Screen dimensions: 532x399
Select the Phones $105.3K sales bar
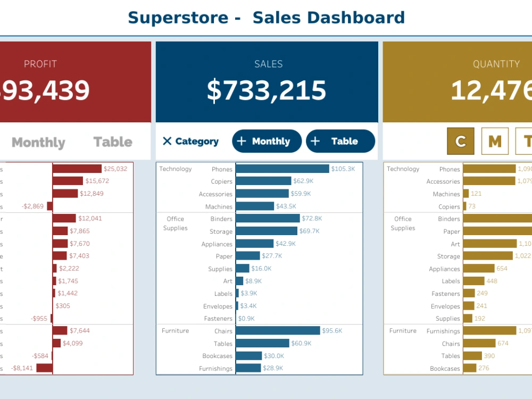(282, 169)
